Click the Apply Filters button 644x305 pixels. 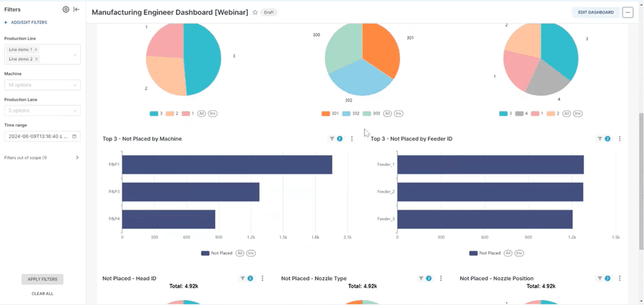coord(43,279)
